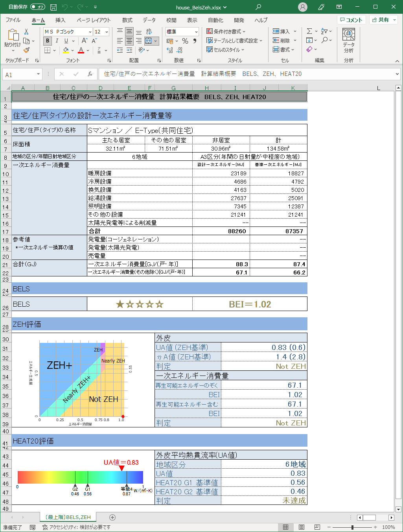Open number format dropdown 標準
The image size is (403, 532).
coord(196,32)
